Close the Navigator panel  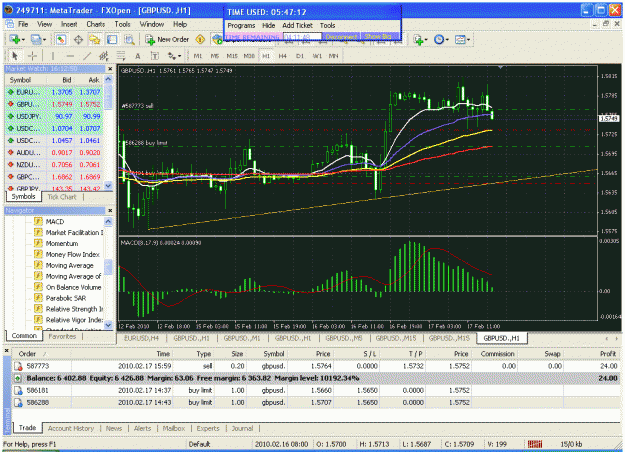pyautogui.click(x=110, y=210)
